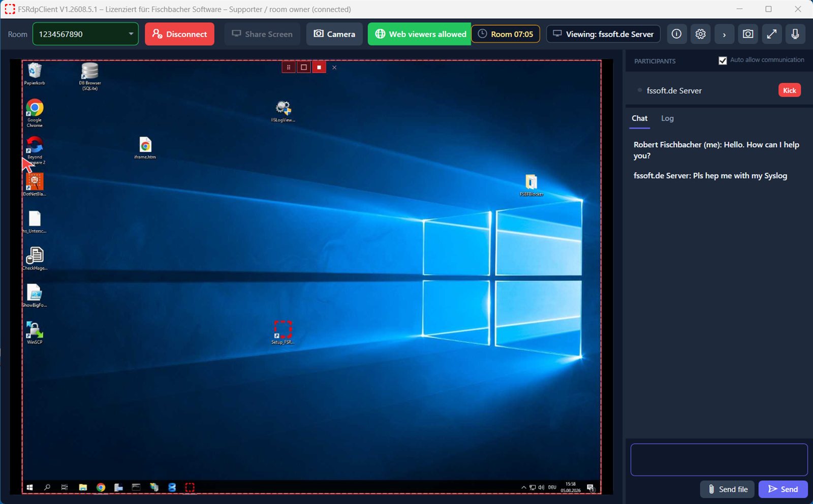813x504 pixels.
Task: Switch to the Log tab
Action: pos(667,118)
